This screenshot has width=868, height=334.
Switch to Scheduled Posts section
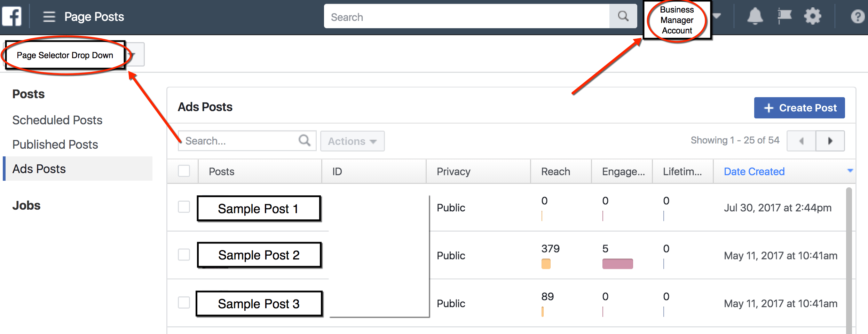(x=57, y=120)
